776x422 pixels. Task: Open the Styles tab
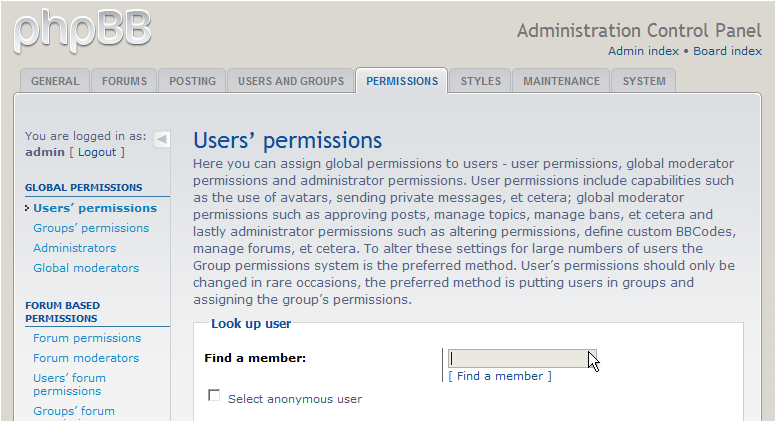(x=480, y=81)
